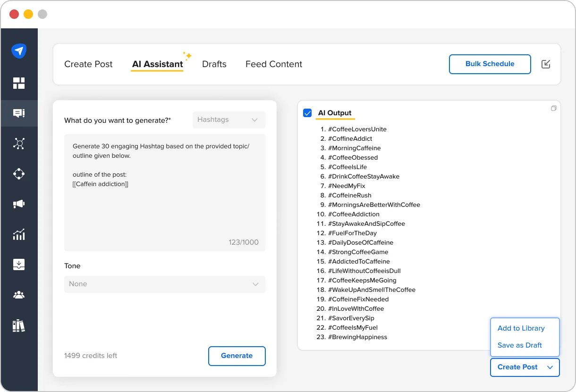Click hashtag #InLoveWIthCoffee

point(356,309)
